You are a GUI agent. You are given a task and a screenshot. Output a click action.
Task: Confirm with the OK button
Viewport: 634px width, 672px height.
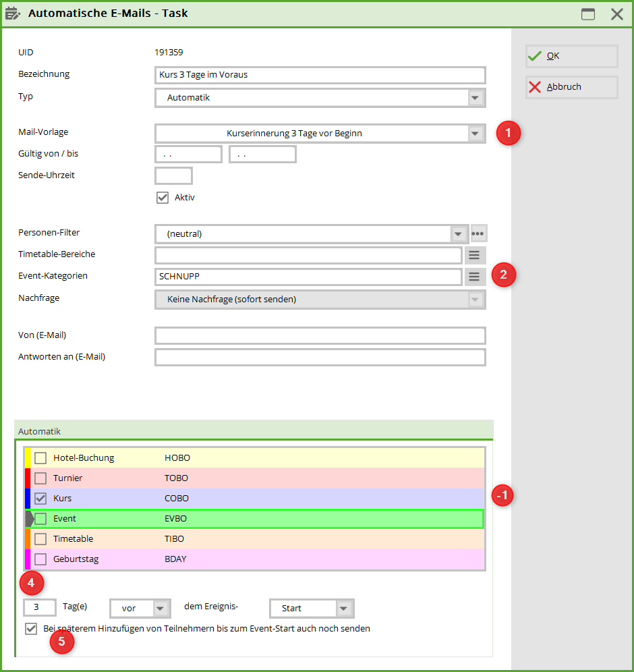point(571,56)
